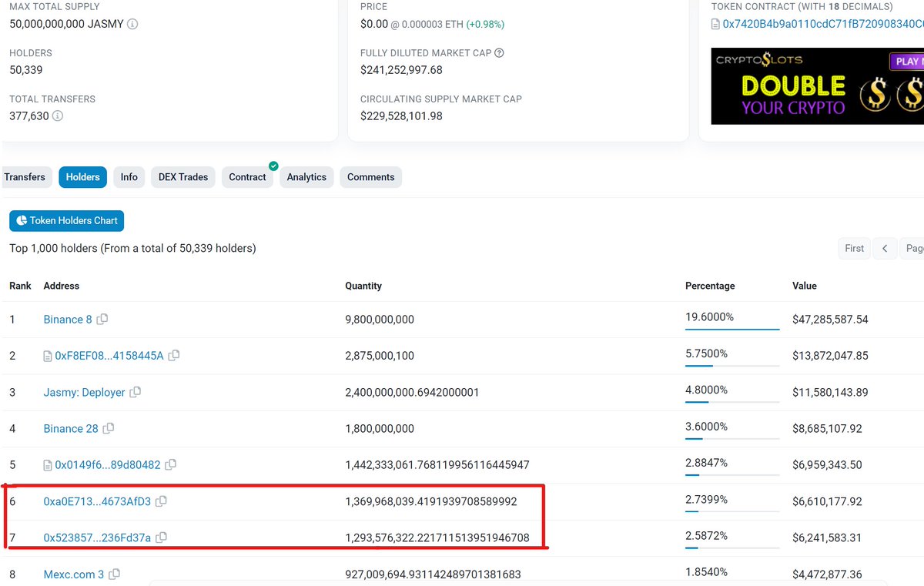
Task: Copy the Jasmy: Deployer address
Action: (x=136, y=392)
